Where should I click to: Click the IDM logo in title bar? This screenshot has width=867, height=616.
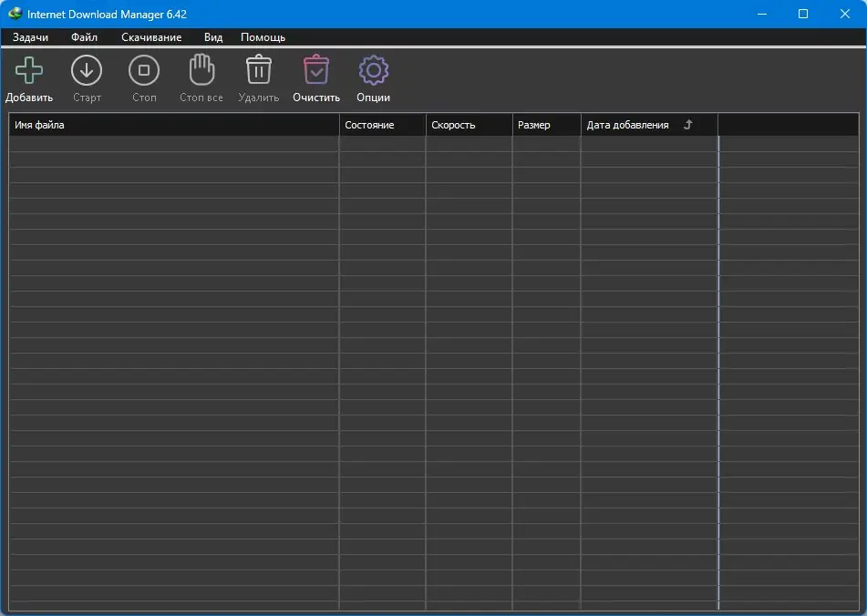[15, 14]
